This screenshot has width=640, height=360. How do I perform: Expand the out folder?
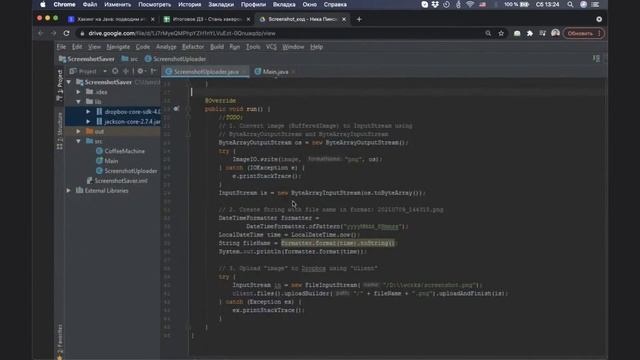pos(78,131)
